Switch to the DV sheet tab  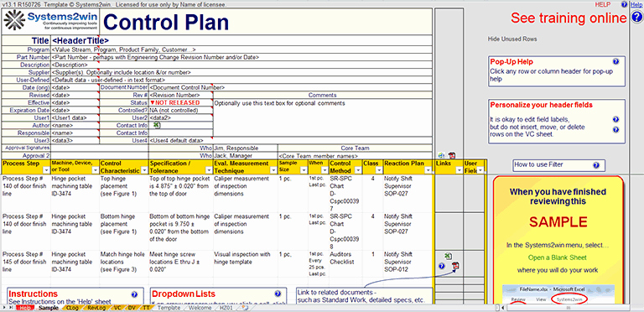(132, 308)
